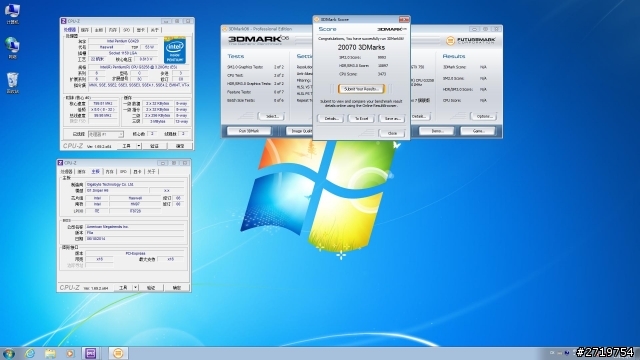This screenshot has width=640, height=360.
Task: Click Options button under Results in 3DMark06
Action: click(484, 116)
